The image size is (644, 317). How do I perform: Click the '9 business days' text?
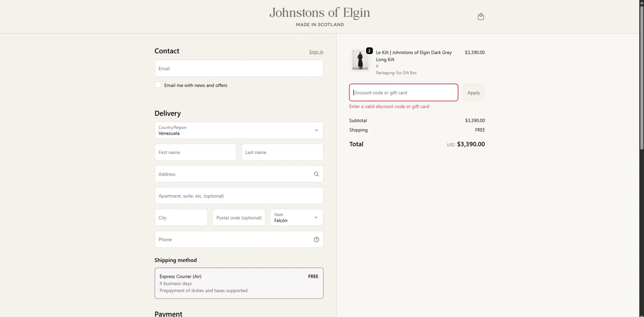click(x=176, y=284)
